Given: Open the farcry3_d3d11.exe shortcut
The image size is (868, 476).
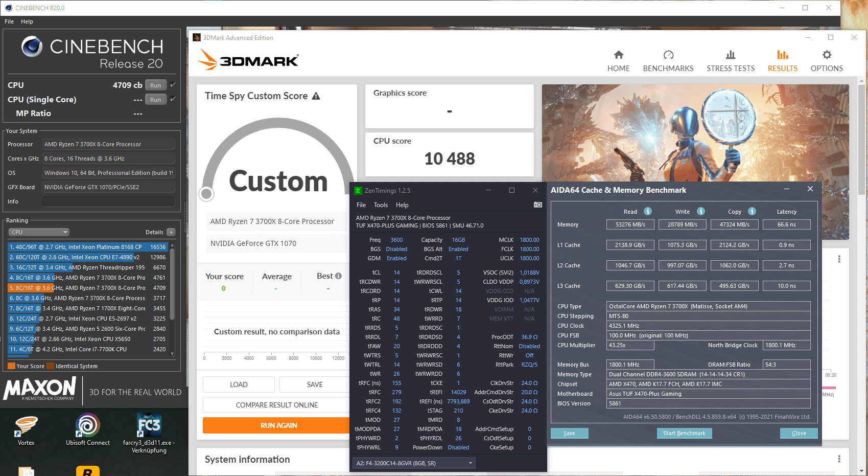Looking at the screenshot, I should pyautogui.click(x=149, y=434).
